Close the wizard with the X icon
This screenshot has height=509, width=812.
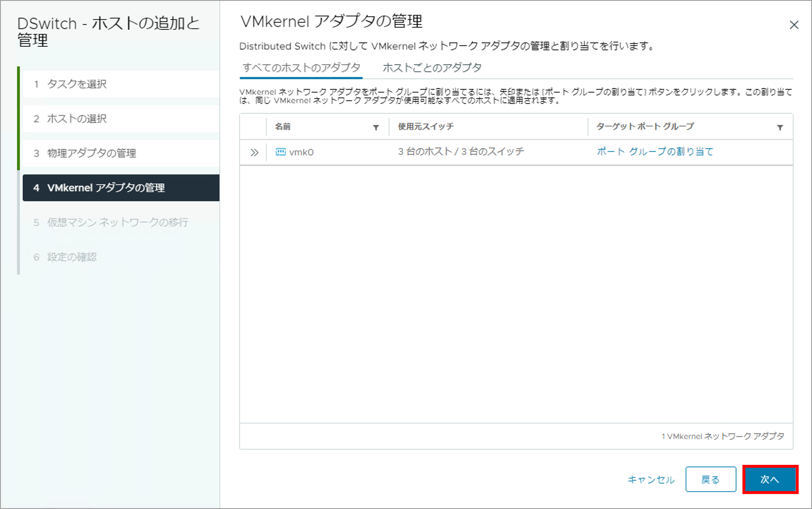pos(794,25)
